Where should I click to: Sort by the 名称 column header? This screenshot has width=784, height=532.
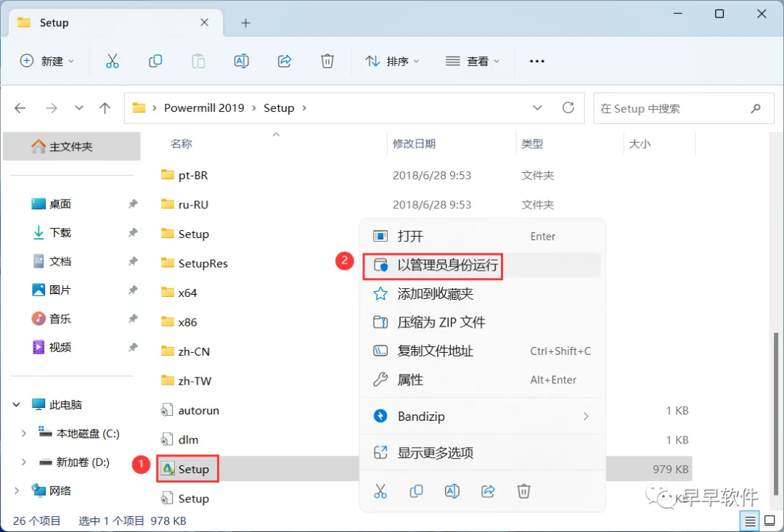(181, 144)
